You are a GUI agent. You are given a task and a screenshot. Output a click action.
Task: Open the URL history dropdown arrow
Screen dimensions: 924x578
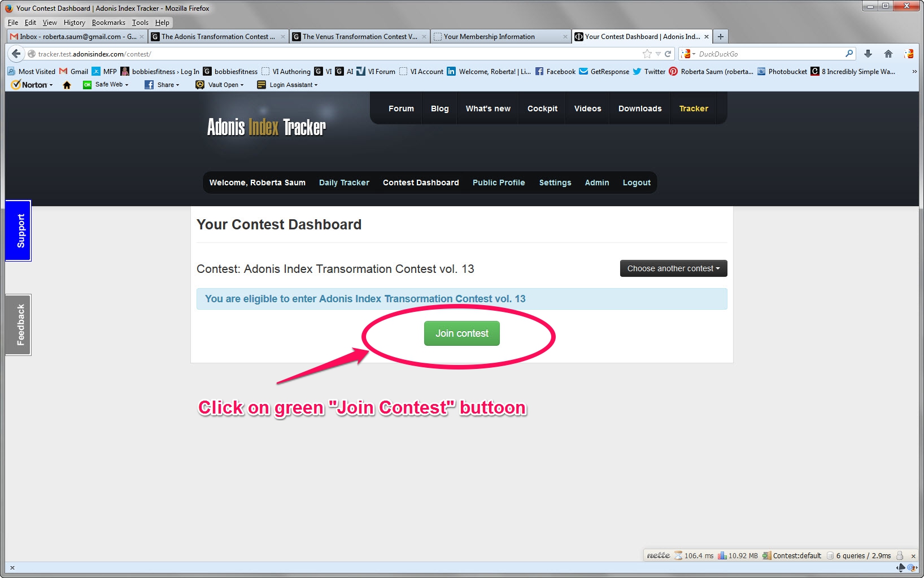(x=658, y=54)
